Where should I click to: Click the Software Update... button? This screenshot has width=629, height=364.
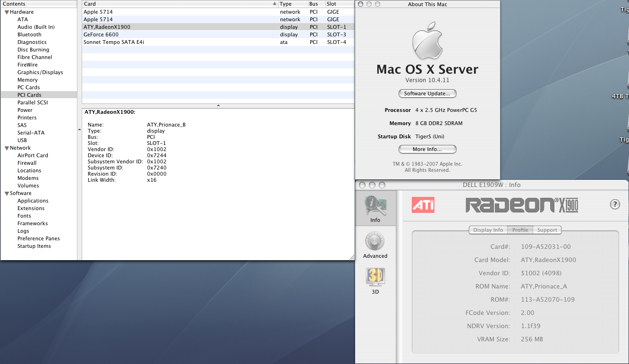(x=427, y=93)
